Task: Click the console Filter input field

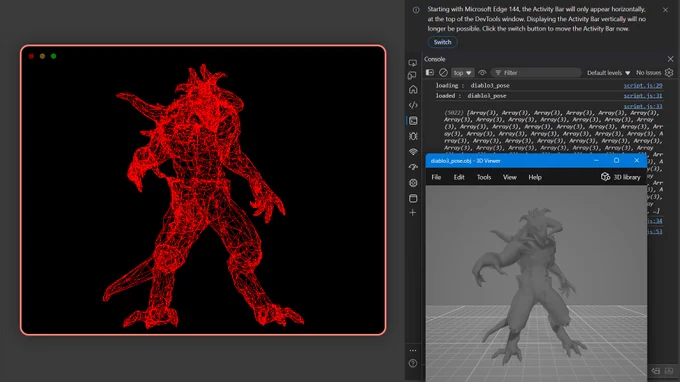Action: coord(537,73)
